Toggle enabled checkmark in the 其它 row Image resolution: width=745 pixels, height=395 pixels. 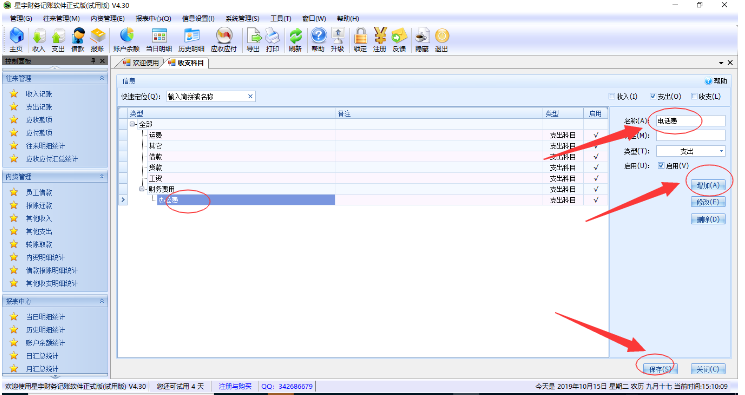(596, 146)
